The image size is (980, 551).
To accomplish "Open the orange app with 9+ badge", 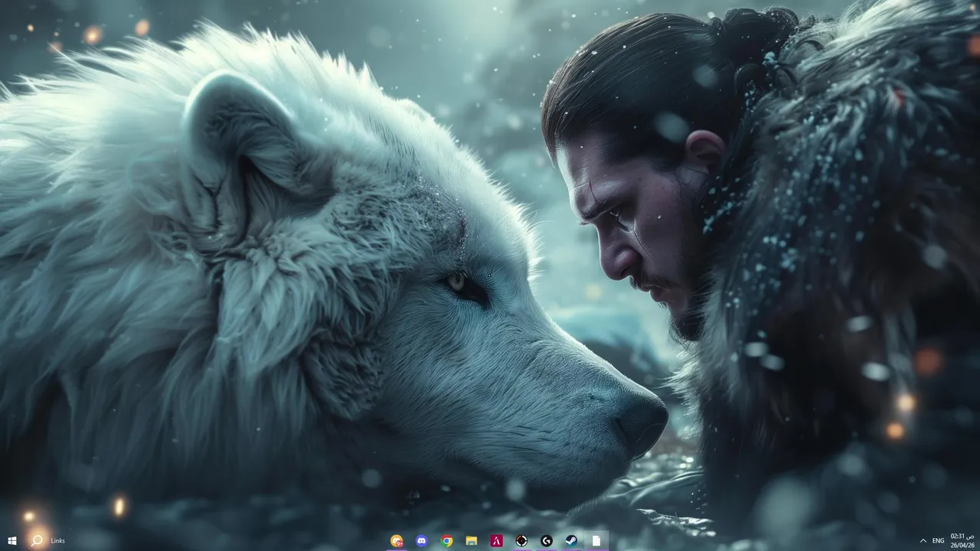I will point(397,540).
